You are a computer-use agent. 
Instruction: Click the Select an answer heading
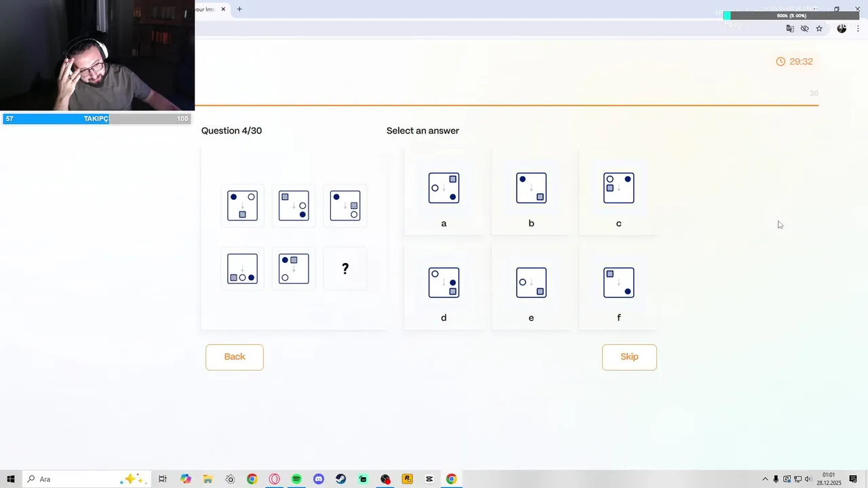click(x=422, y=131)
